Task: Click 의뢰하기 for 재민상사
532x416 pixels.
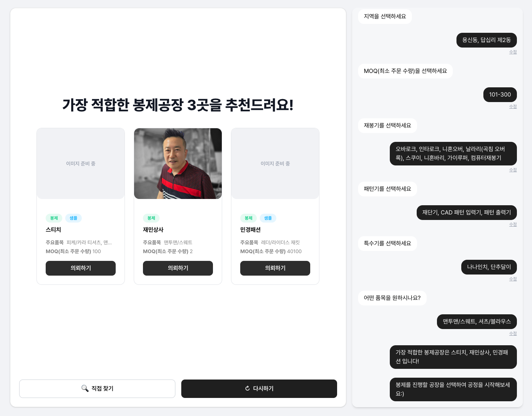Action: coord(178,268)
